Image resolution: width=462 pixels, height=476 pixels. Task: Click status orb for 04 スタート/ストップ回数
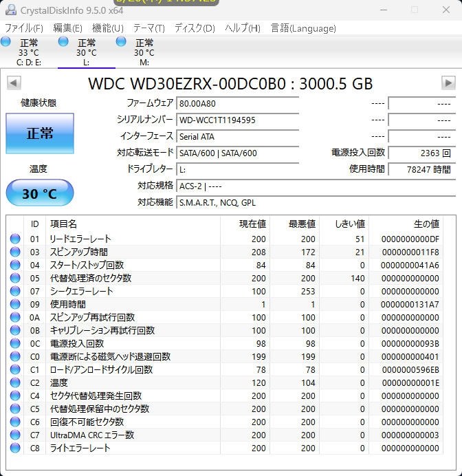[15, 265]
